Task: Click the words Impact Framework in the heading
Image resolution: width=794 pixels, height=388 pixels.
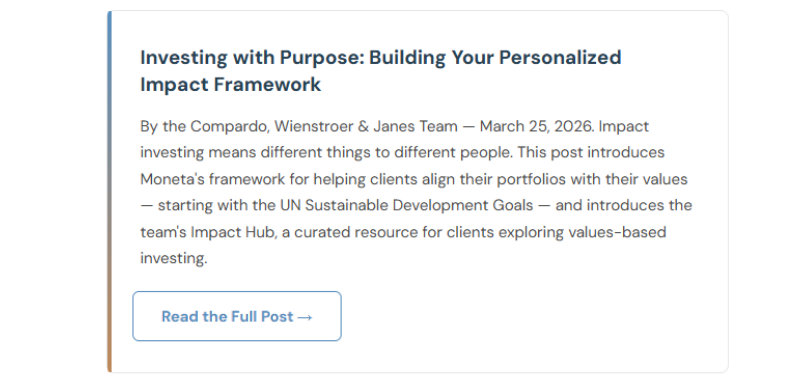Action: pyautogui.click(x=230, y=85)
